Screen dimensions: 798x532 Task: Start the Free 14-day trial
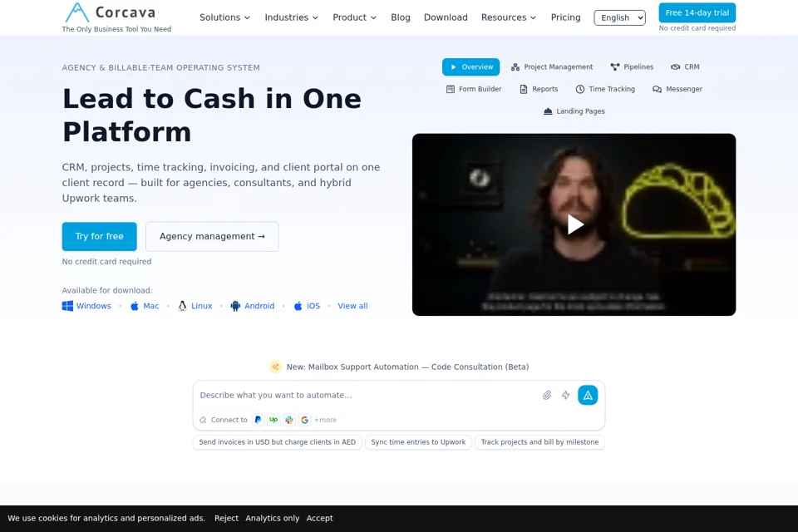[697, 12]
